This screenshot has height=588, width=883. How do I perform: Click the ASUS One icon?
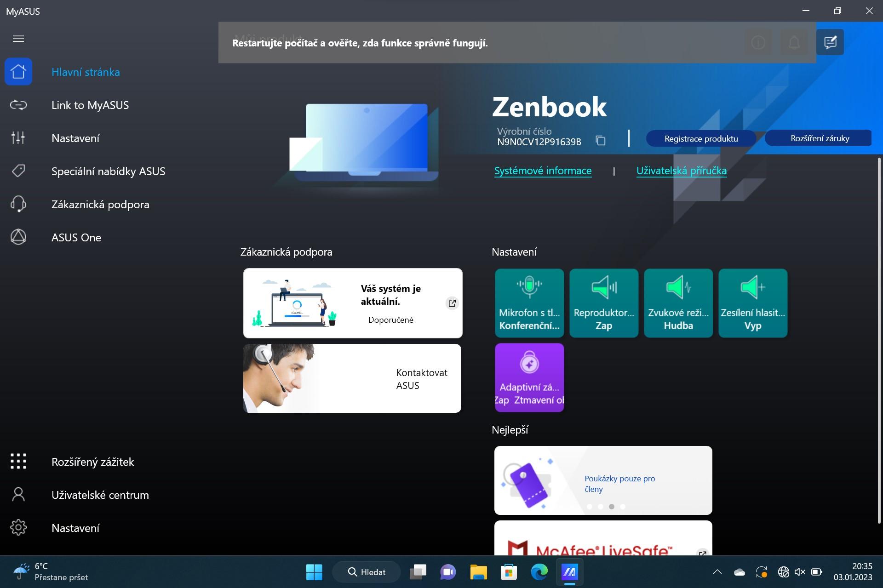18,237
